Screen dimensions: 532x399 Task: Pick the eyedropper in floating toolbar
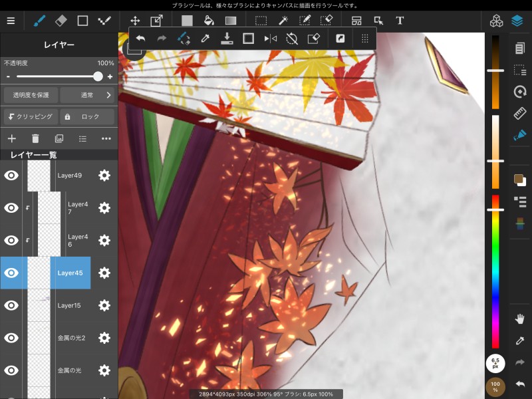[x=205, y=39]
